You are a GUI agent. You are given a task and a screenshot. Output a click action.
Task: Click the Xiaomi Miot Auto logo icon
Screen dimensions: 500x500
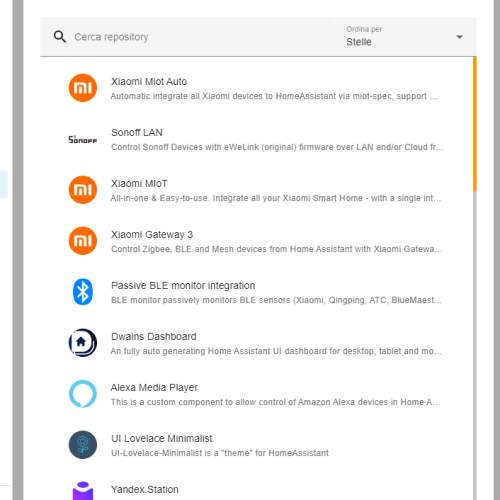83,88
